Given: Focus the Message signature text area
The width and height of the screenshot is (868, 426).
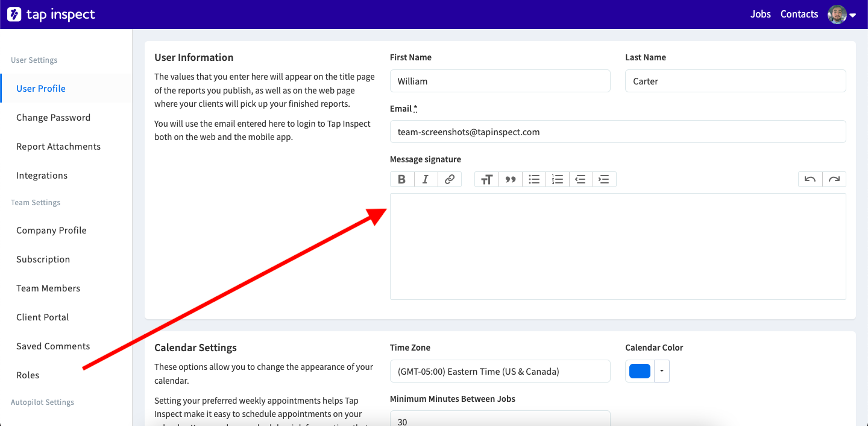Looking at the screenshot, I should 618,246.
